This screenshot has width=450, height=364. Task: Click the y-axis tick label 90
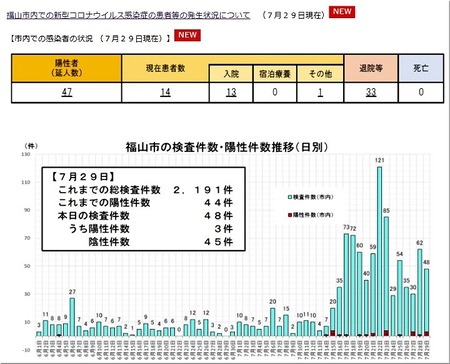[27, 210]
